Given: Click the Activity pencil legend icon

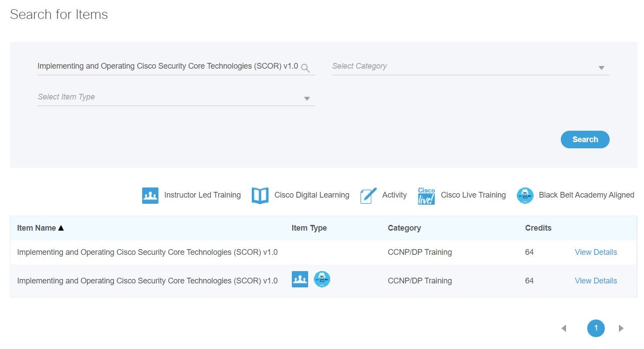Looking at the screenshot, I should [x=368, y=195].
